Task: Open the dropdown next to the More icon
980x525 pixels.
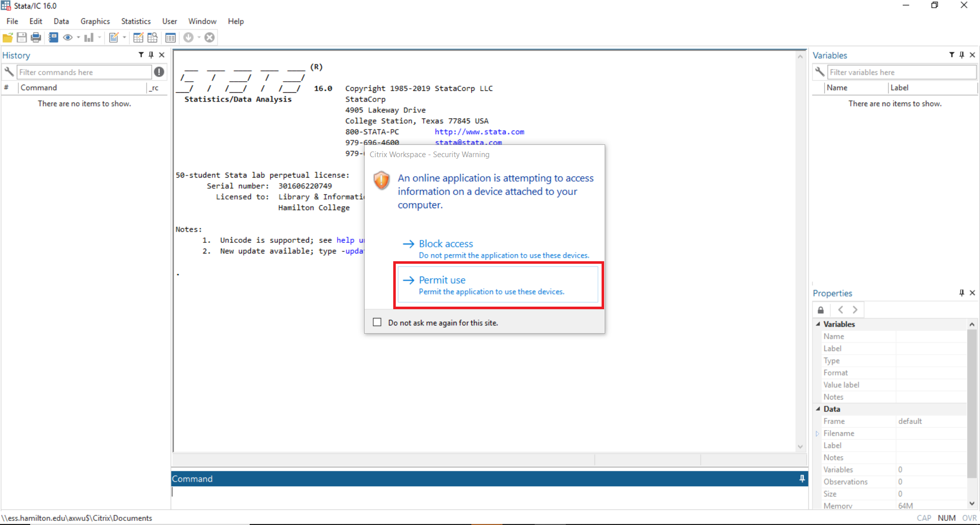Action: [199, 37]
